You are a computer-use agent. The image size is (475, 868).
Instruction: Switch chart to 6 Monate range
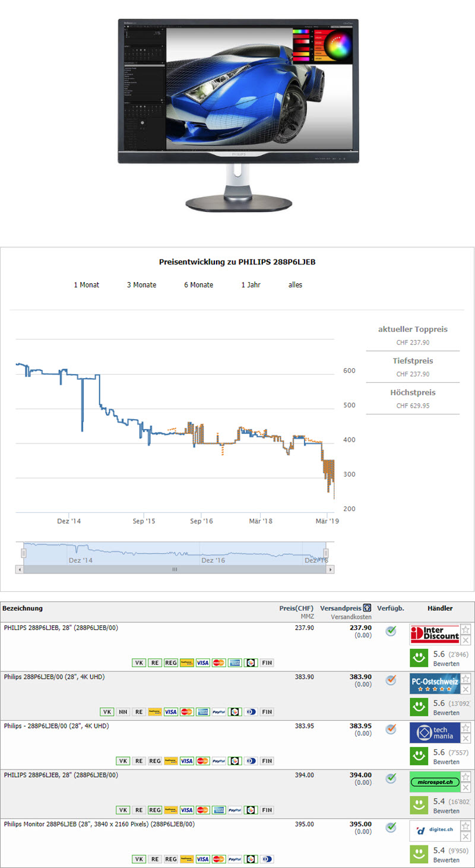pyautogui.click(x=198, y=285)
